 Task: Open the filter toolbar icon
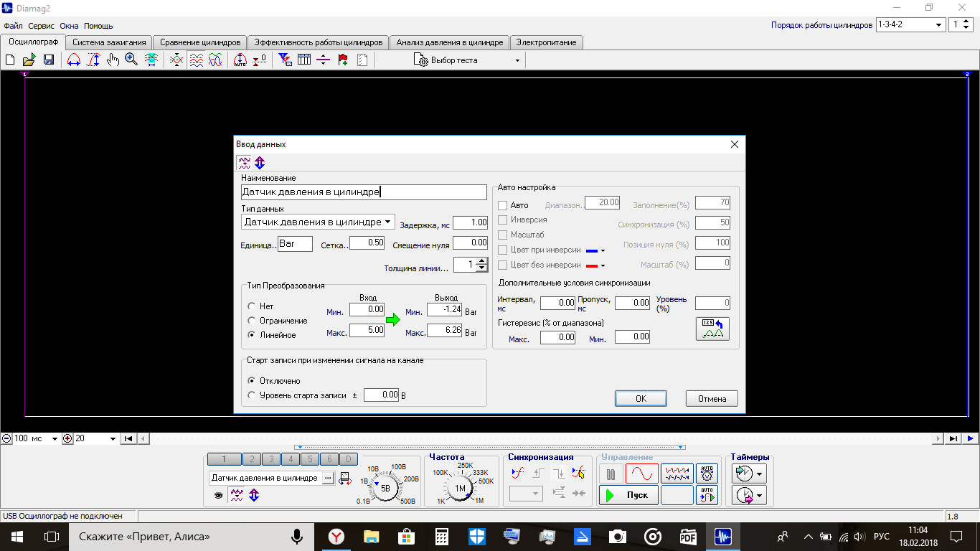(285, 60)
